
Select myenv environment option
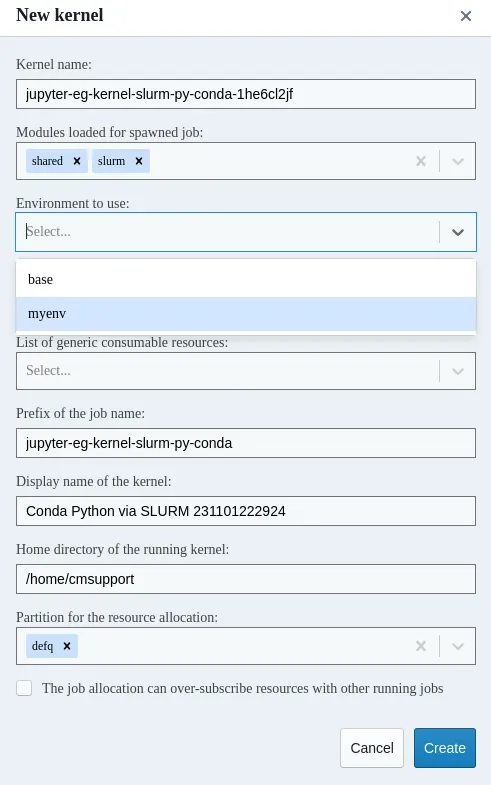246,314
